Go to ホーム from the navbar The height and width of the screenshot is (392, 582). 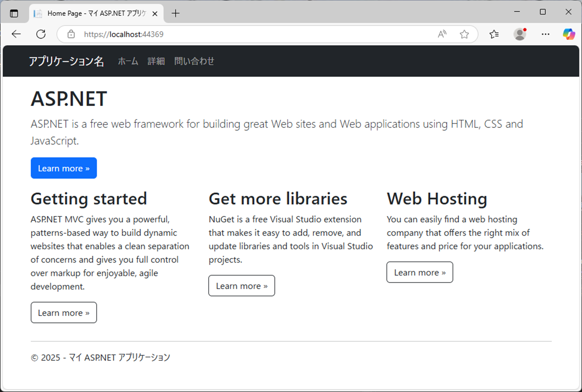tap(128, 61)
